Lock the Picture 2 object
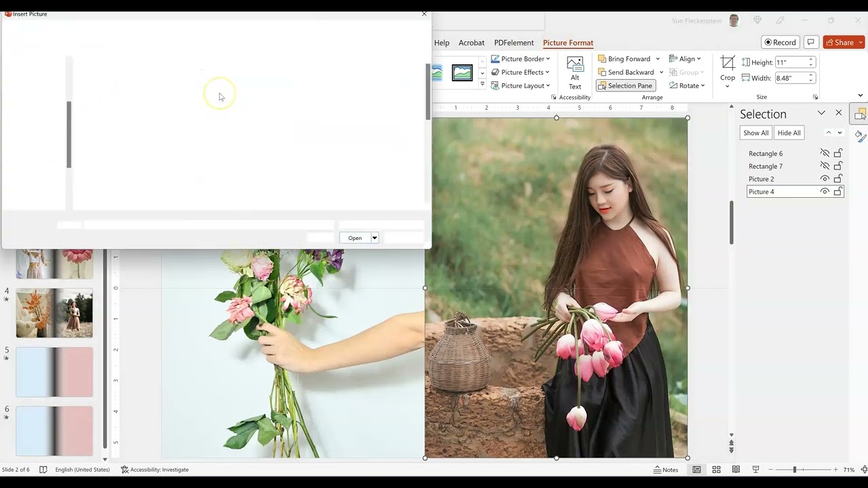Image resolution: width=868 pixels, height=488 pixels. pyautogui.click(x=838, y=179)
